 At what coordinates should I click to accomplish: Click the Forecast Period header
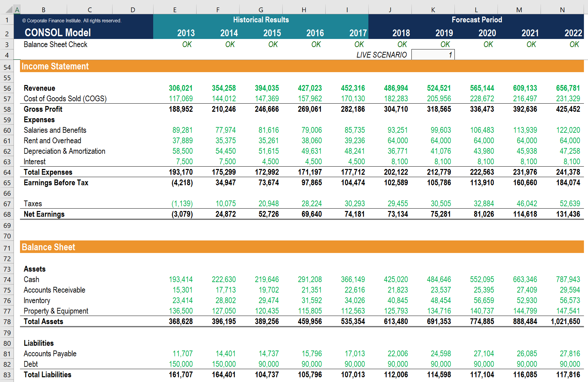[x=477, y=20]
